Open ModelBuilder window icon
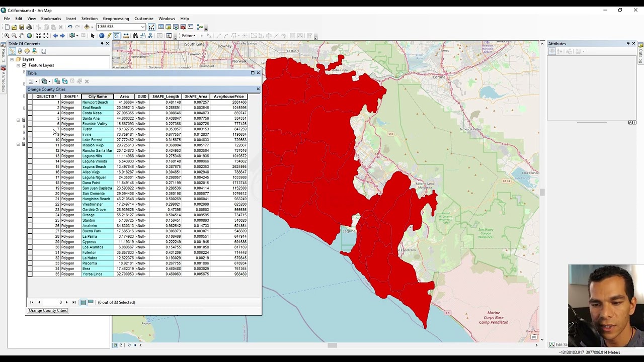This screenshot has width=644, height=362. point(200,27)
